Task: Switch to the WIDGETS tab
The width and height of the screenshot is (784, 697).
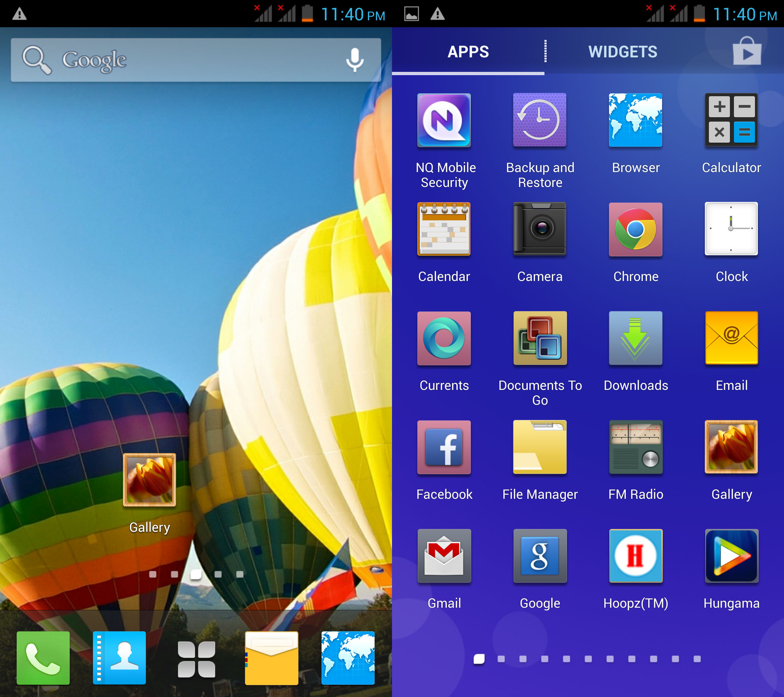Action: pyautogui.click(x=622, y=52)
